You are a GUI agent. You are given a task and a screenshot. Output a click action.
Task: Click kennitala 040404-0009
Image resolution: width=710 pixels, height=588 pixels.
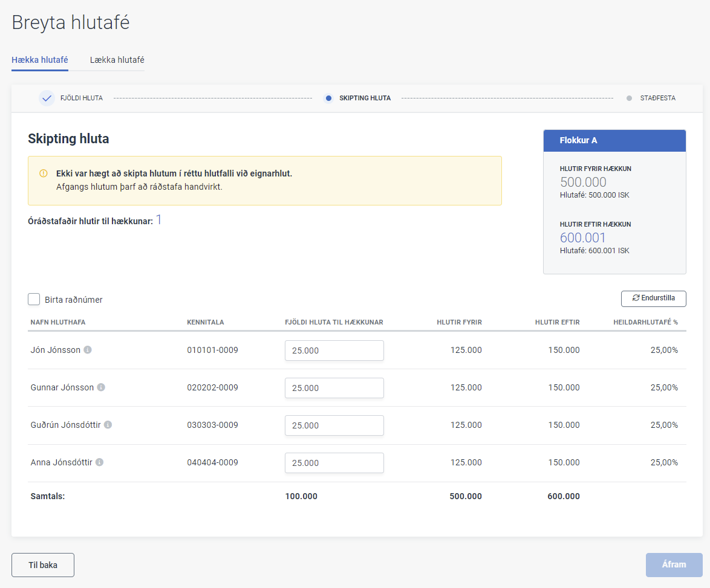(x=212, y=463)
